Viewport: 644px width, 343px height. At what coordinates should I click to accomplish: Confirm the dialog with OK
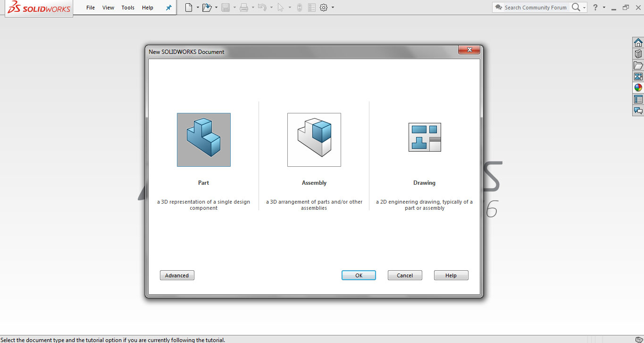(359, 275)
